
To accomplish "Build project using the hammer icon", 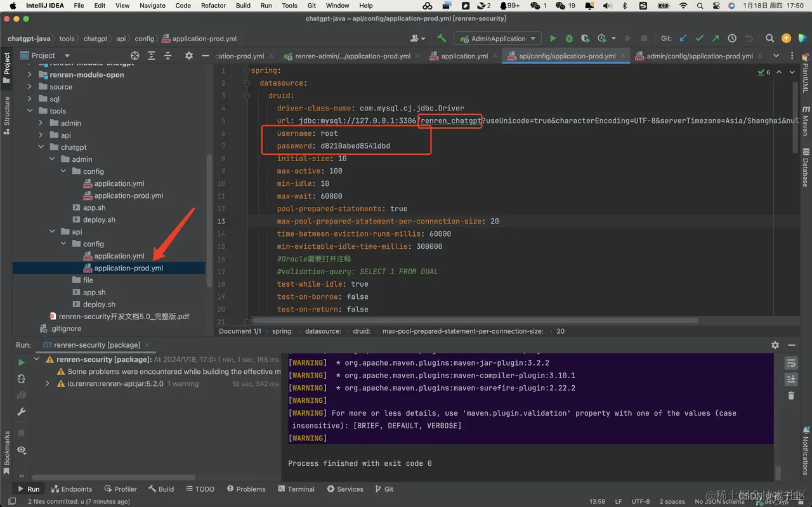I will point(442,39).
